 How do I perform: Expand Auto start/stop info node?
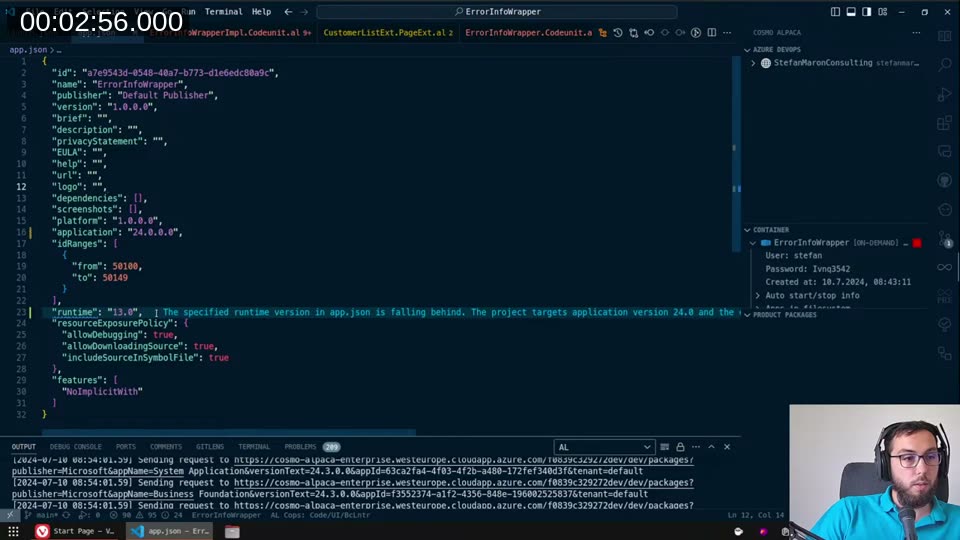[758, 296]
